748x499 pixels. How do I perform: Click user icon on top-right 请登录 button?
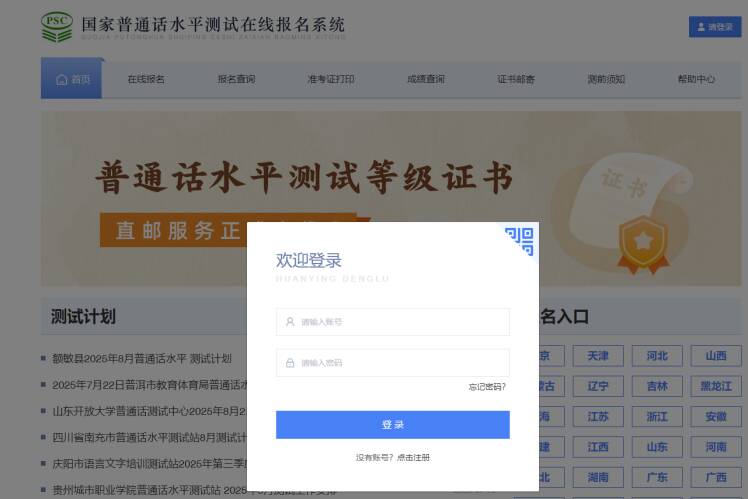701,27
